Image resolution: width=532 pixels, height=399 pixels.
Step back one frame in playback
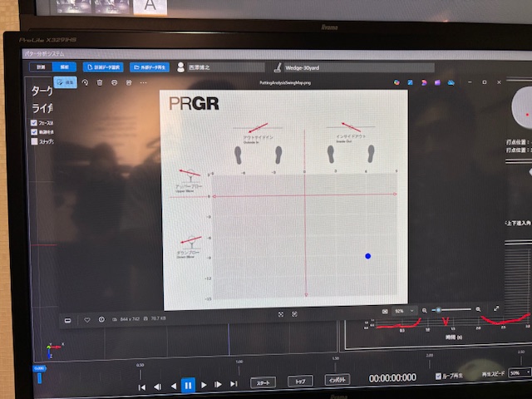click(x=158, y=387)
